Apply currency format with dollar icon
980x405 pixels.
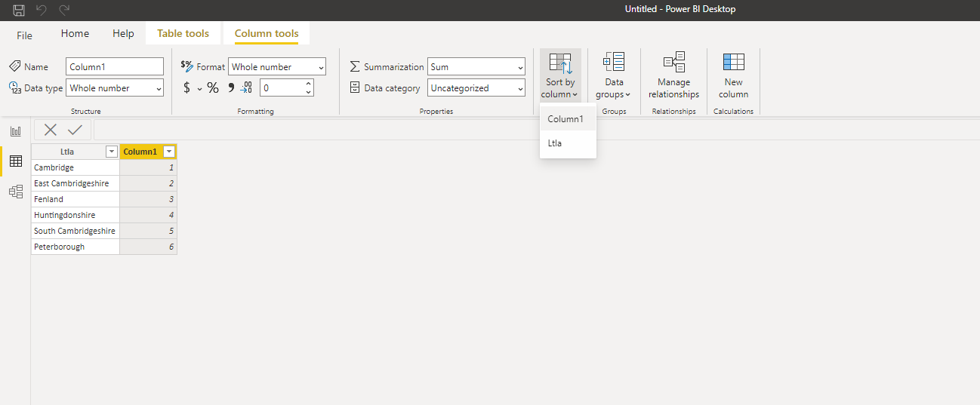point(187,87)
